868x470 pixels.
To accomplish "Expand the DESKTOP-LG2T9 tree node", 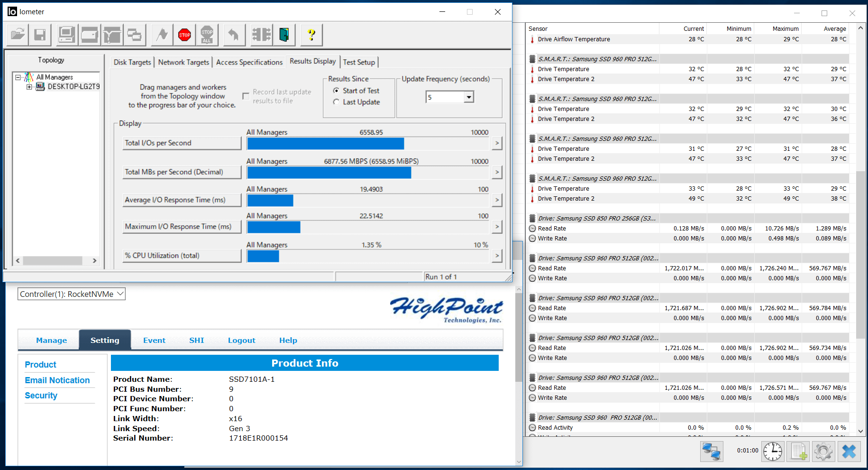I will (29, 87).
